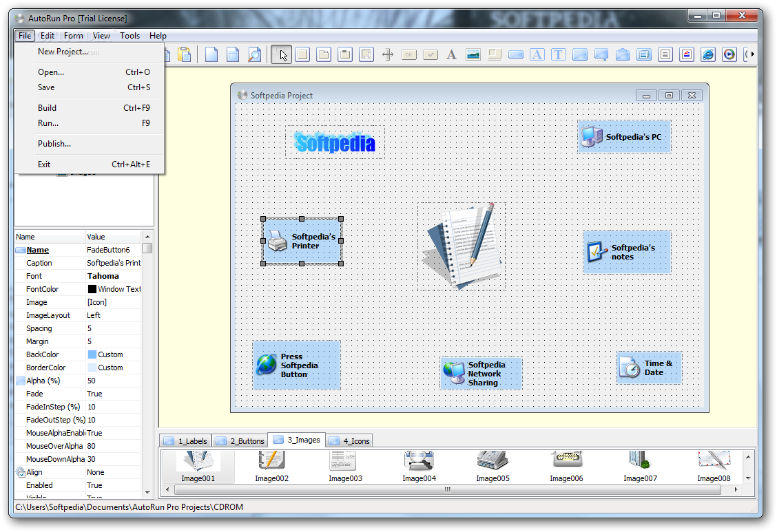Select the text document memo tool
The image size is (777, 532).
665,54
